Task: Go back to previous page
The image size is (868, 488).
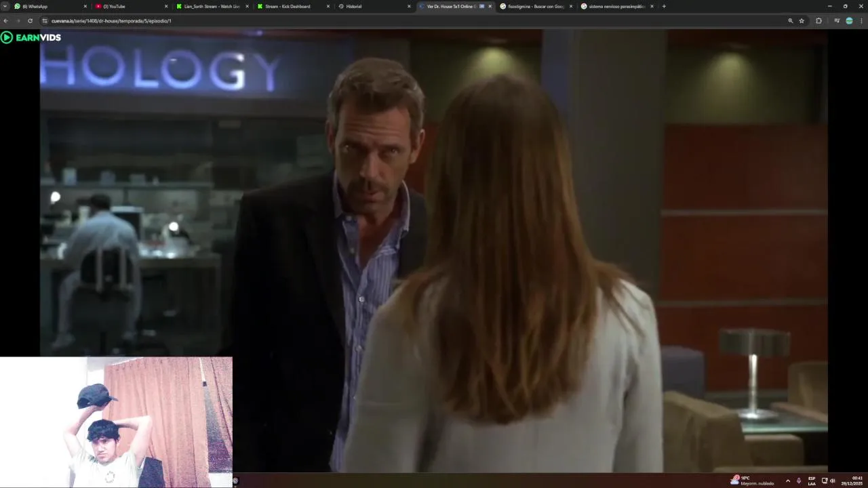Action: coord(5,21)
